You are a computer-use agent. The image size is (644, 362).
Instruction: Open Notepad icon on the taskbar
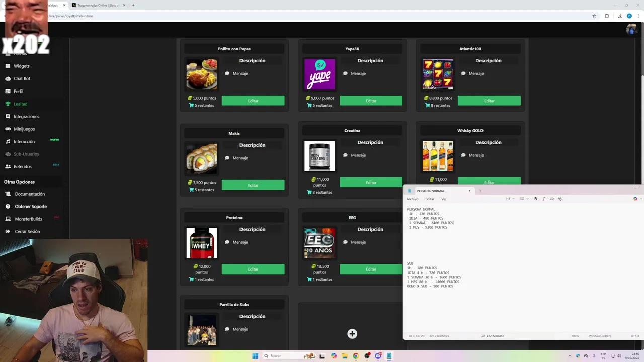click(x=389, y=356)
